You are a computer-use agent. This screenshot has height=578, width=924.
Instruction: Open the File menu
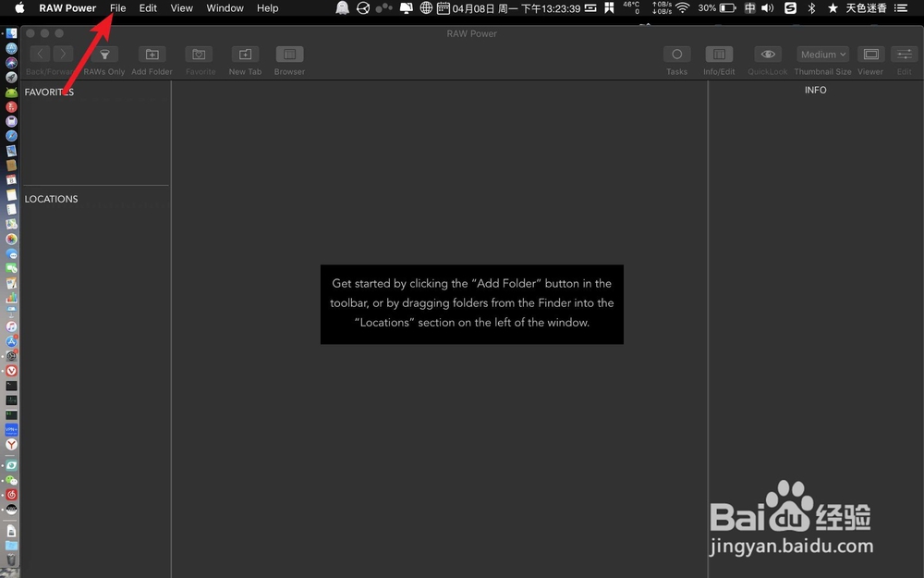coord(118,8)
